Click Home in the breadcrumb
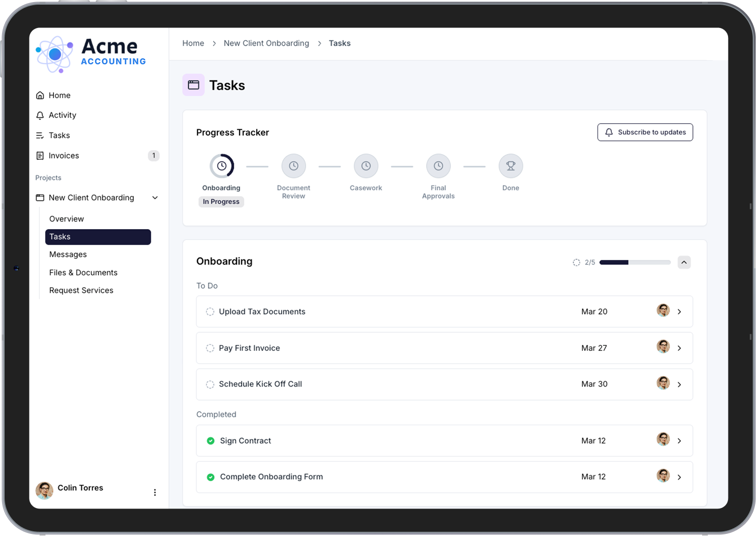The image size is (756, 536). [193, 43]
